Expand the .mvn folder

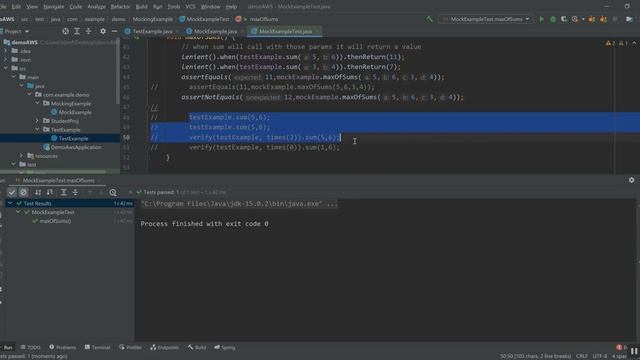point(6,60)
